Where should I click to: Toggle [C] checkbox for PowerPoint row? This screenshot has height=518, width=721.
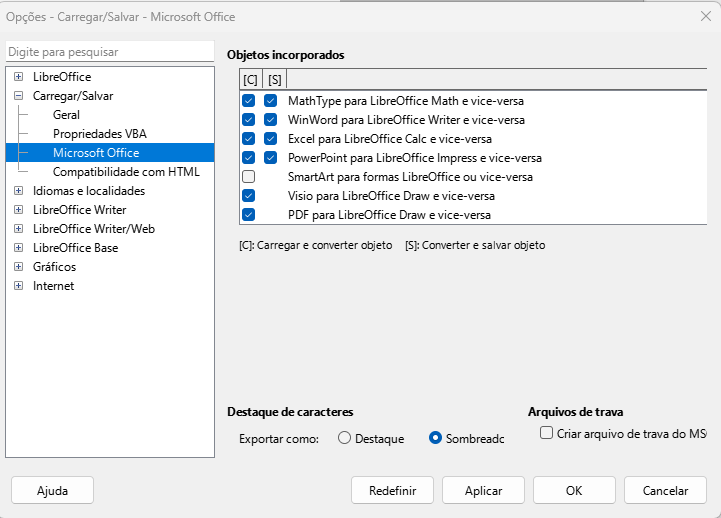click(248, 158)
